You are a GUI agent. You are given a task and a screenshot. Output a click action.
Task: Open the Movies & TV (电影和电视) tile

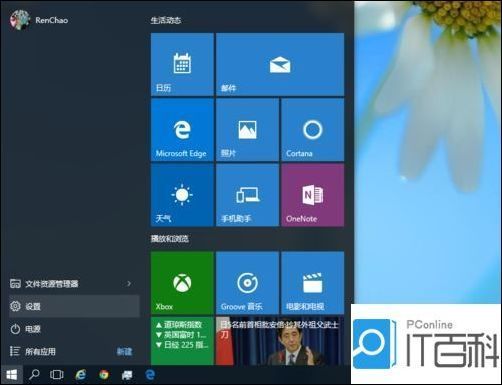click(x=313, y=283)
